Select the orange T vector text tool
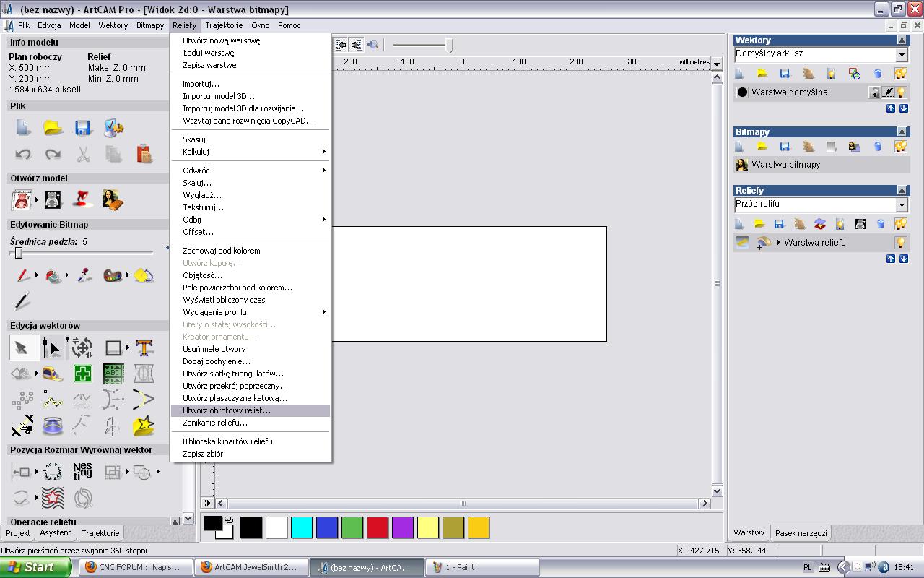This screenshot has width=924, height=578. [x=144, y=348]
